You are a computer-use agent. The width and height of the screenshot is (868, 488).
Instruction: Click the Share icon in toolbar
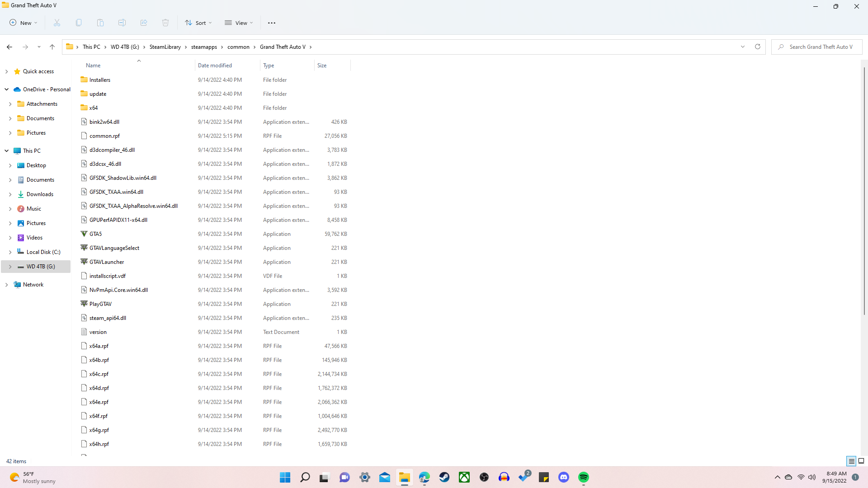pyautogui.click(x=144, y=23)
